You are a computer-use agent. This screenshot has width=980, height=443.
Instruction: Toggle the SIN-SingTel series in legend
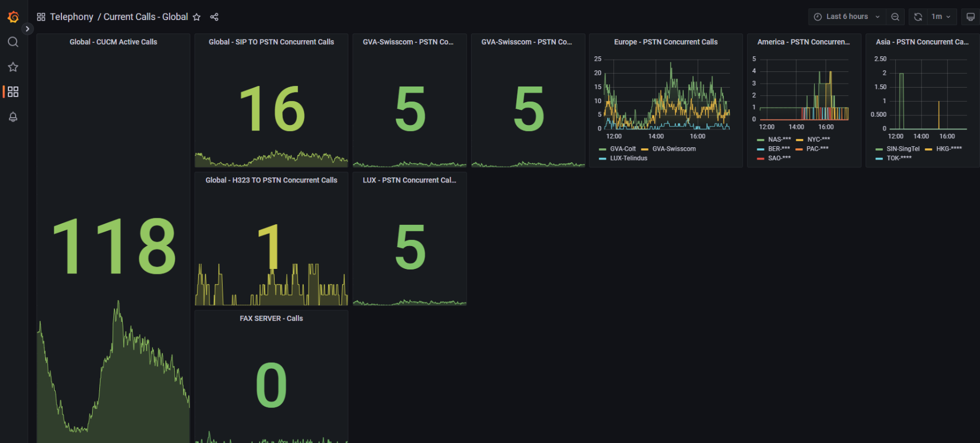[x=902, y=149]
